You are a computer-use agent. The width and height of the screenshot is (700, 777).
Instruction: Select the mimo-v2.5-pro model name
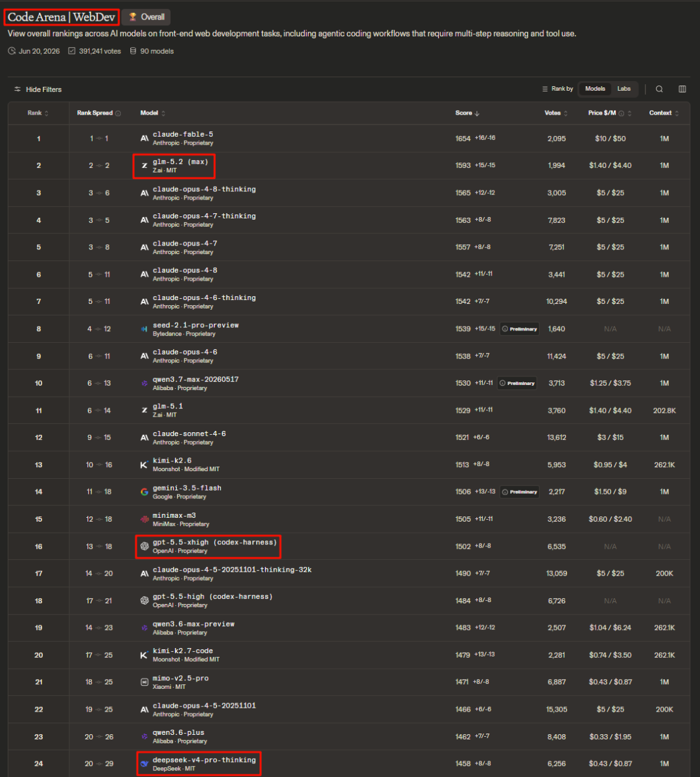point(180,678)
